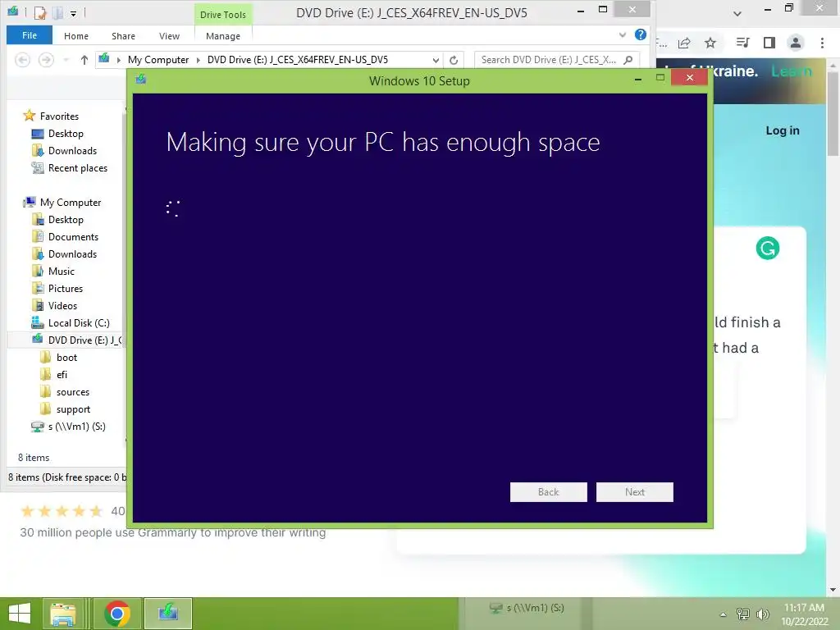Click the Chrome share page icon
Screen dimensions: 840x630
click(684, 43)
